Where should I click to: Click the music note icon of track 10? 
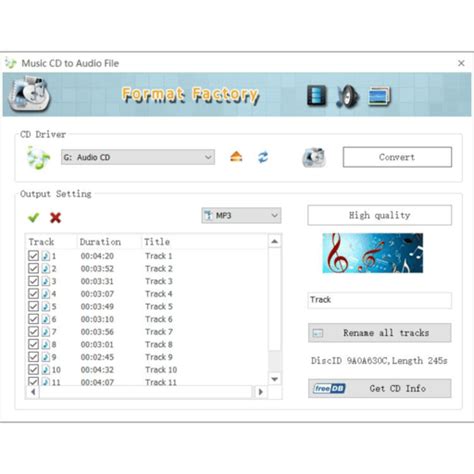pyautogui.click(x=46, y=370)
